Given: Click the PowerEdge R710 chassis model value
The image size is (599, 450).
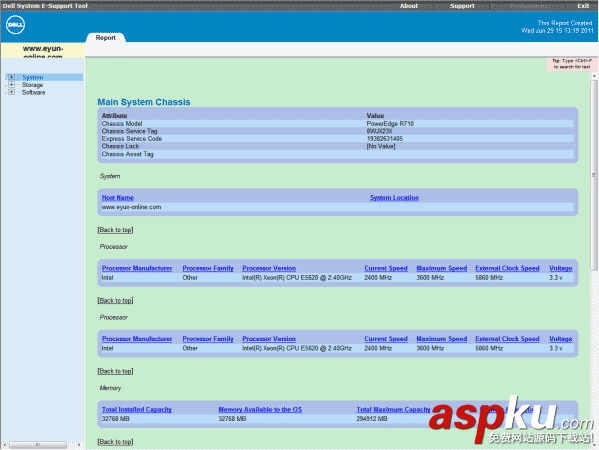Looking at the screenshot, I should pos(390,124).
